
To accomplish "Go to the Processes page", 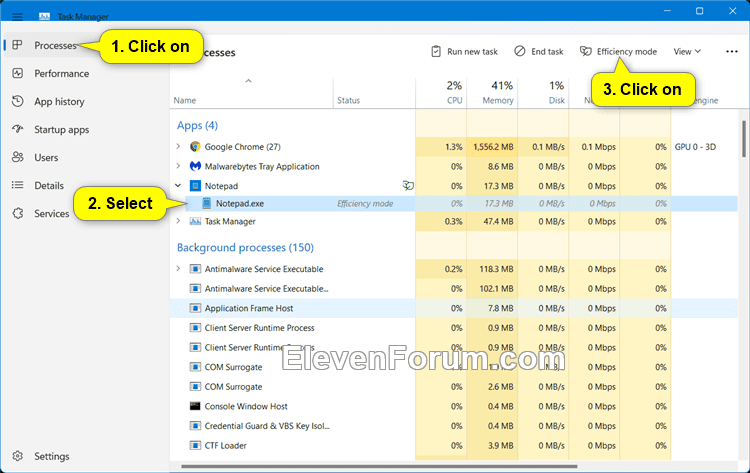I will coord(55,45).
